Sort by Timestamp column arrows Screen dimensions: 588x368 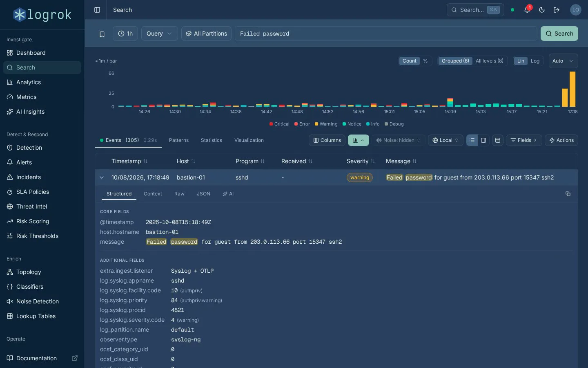pos(145,161)
